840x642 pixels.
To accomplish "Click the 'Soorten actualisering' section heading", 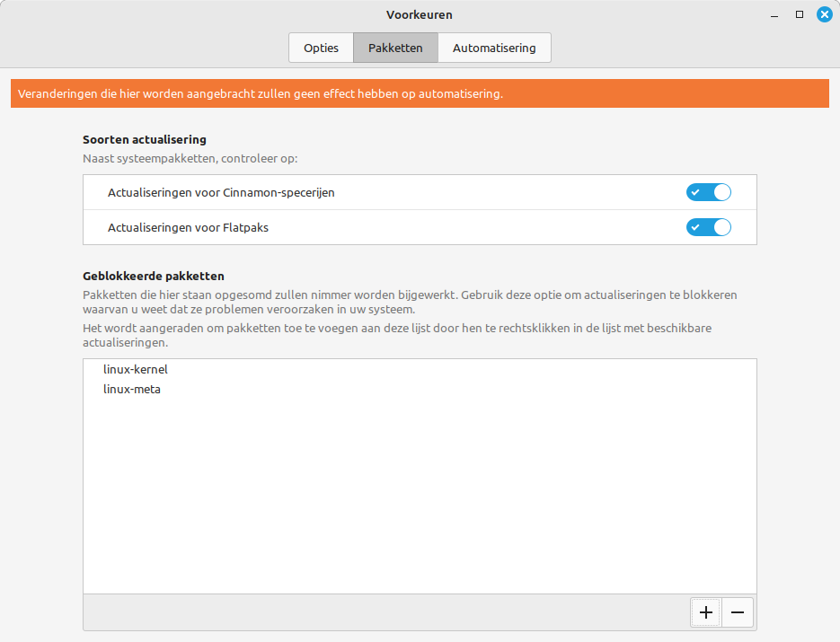I will tap(145, 139).
